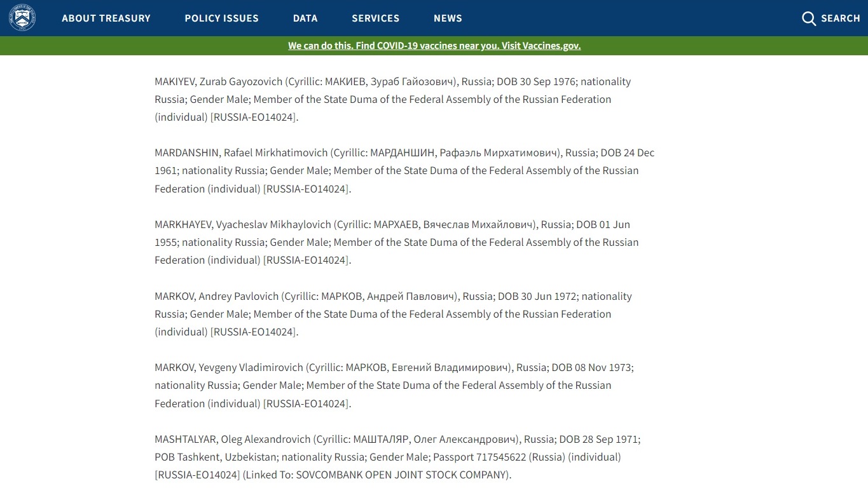Click SOVCOMBANK OPEN JOINT STOCK COMPANY text
This screenshot has height=500, width=868.
(402, 475)
